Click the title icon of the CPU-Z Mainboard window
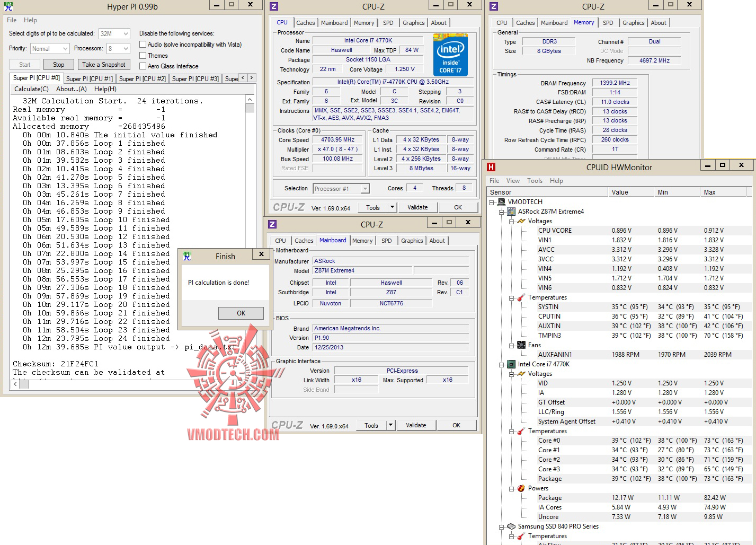Screen dimensions: 756x545 (272, 224)
